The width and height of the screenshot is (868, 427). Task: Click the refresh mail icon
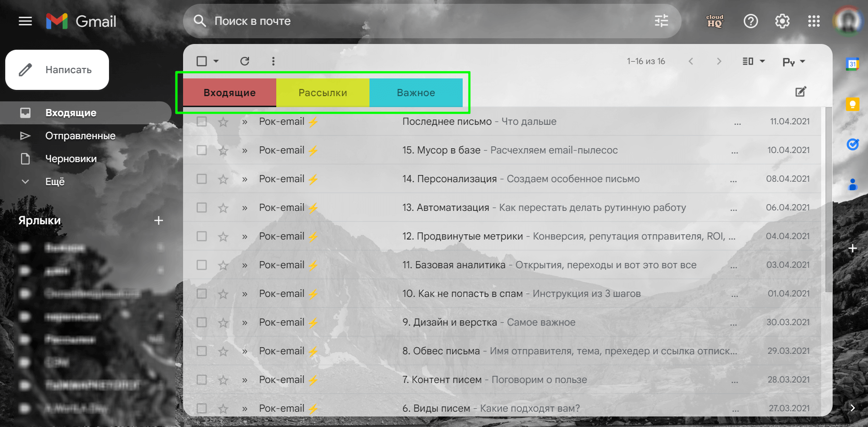point(245,61)
